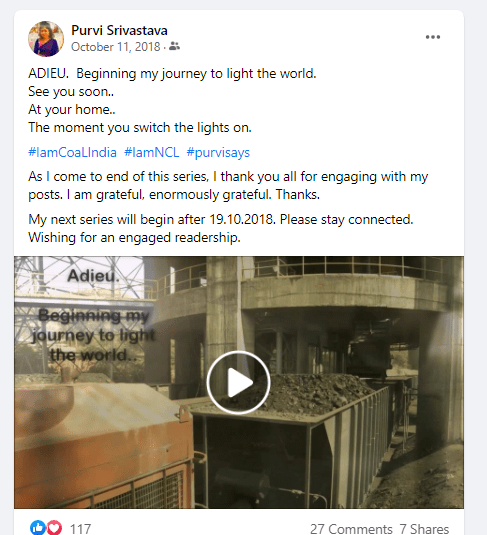Click the red Love reaction icon
Viewport: 487px width, 535px height.
54,527
